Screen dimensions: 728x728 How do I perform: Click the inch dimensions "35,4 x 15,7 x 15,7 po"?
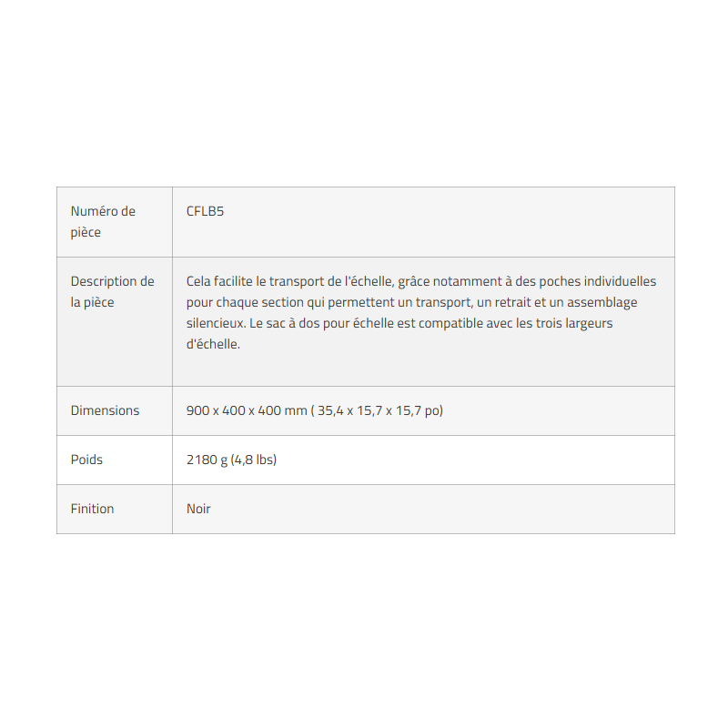pos(379,410)
